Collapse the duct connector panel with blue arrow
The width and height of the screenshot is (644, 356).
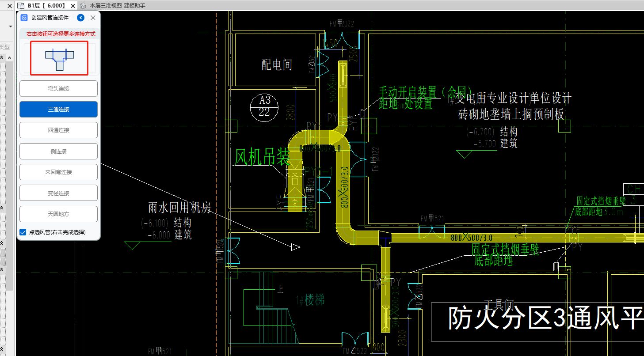click(x=80, y=18)
